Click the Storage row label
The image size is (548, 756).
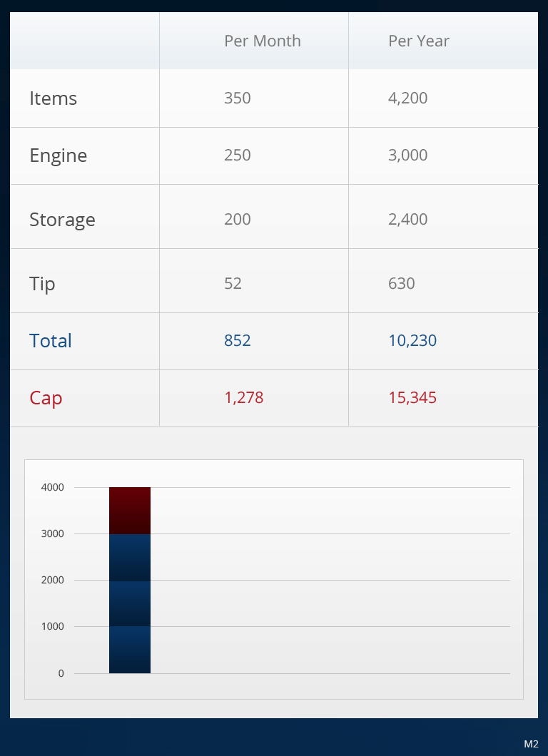[x=62, y=220]
